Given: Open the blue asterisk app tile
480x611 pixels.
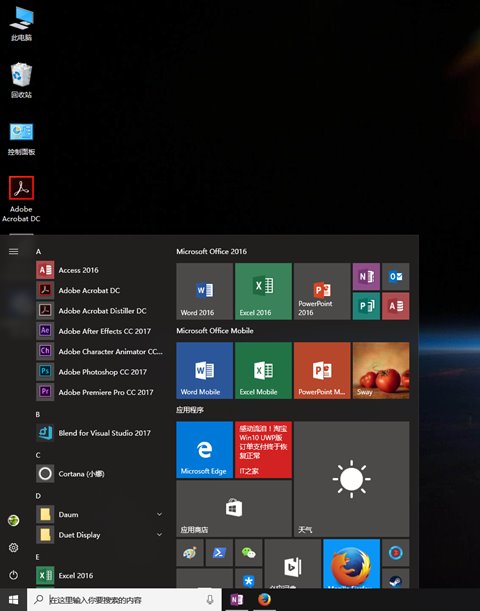Looking at the screenshot, I should (x=249, y=578).
